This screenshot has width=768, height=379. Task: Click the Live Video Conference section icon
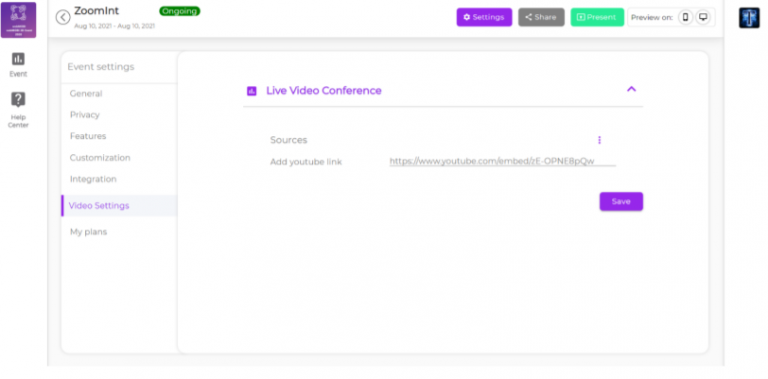tap(252, 91)
